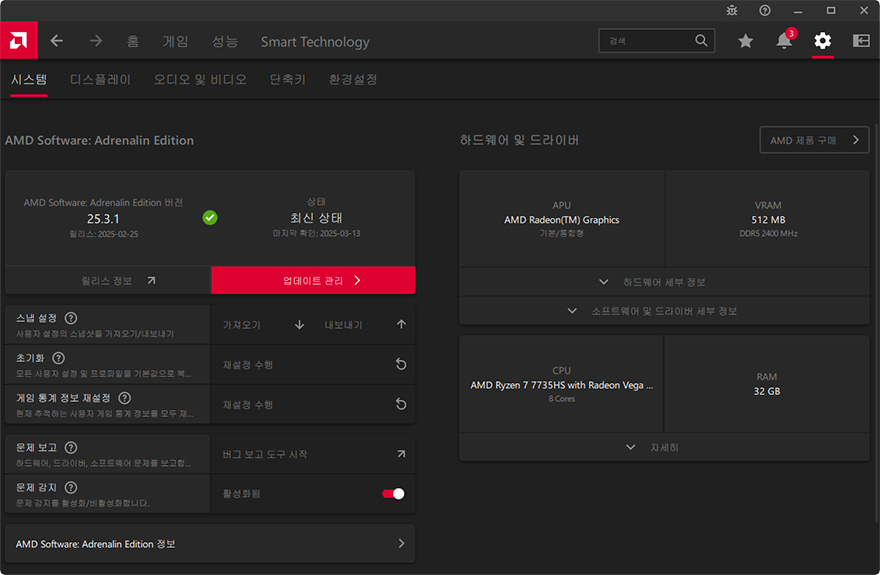The height and width of the screenshot is (575, 880).
Task: Click external link icon for 버그 보고 도구
Action: [401, 454]
